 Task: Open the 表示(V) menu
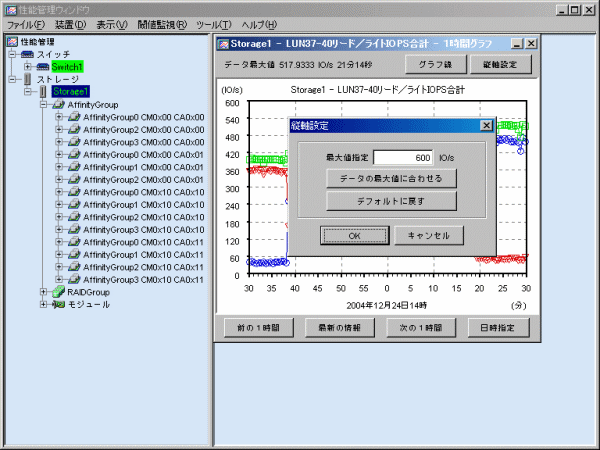[111, 25]
